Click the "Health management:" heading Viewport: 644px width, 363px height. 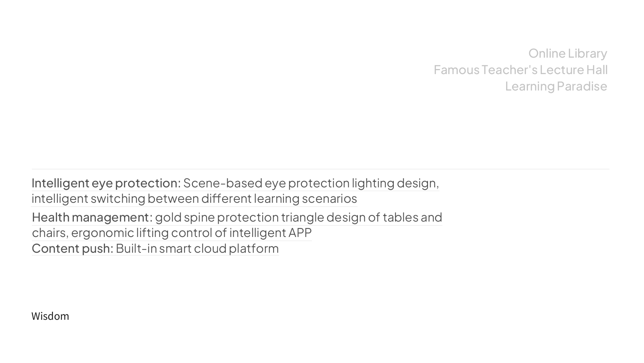point(92,217)
